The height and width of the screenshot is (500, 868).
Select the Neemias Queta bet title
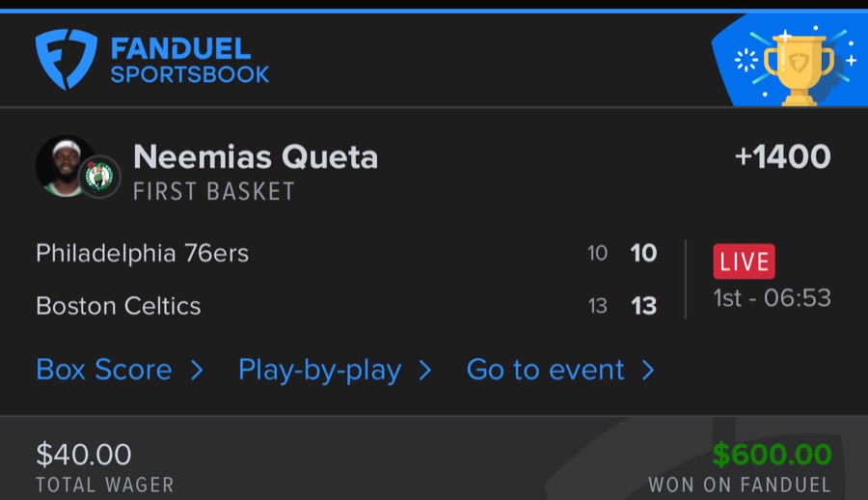256,156
